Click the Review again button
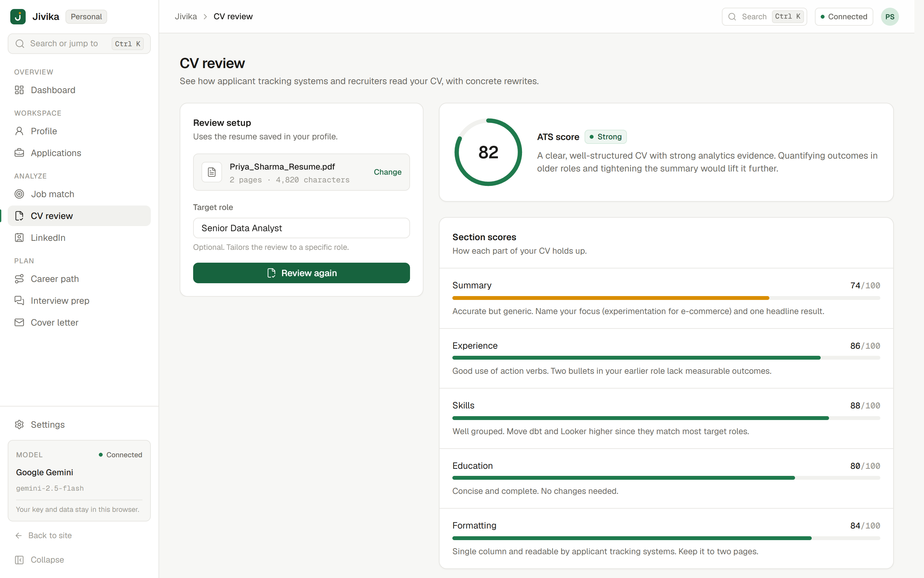The image size is (924, 578). pos(301,273)
